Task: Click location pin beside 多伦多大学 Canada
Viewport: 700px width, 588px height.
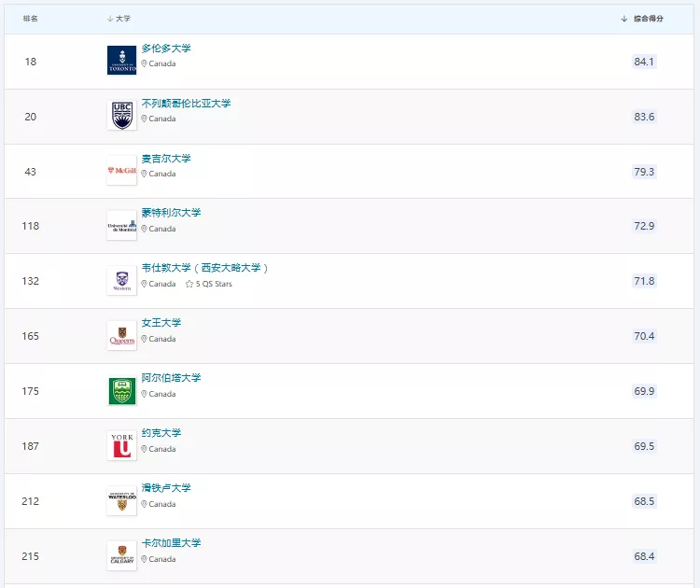Action: 144,63
